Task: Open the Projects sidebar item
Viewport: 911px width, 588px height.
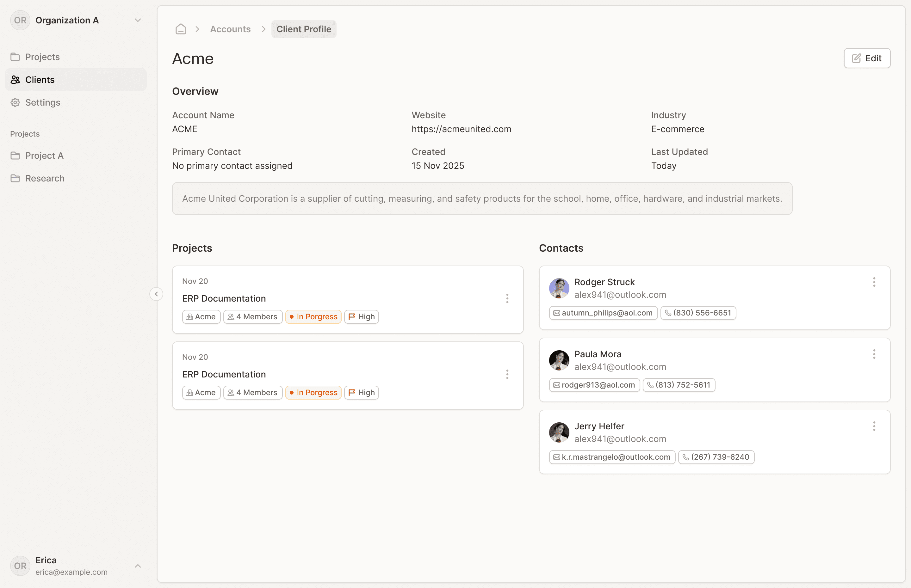Action: [x=42, y=57]
